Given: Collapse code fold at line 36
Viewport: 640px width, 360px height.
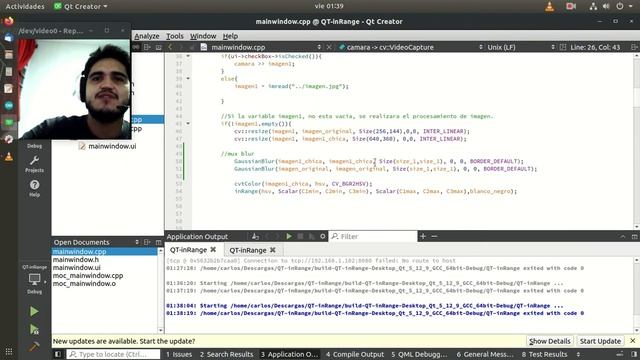Looking at the screenshot, I should (x=188, y=56).
